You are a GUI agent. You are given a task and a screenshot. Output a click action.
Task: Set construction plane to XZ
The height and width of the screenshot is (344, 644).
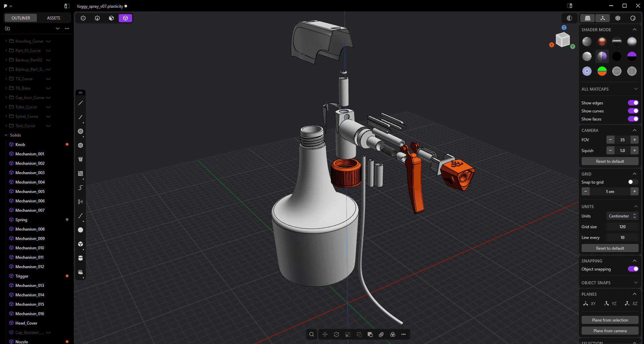(631, 303)
